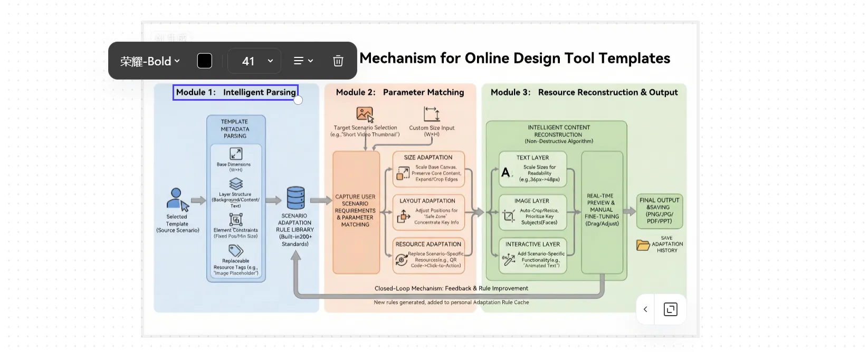Click the black text color swatch
Image resolution: width=868 pixels, height=352 pixels.
coord(204,61)
